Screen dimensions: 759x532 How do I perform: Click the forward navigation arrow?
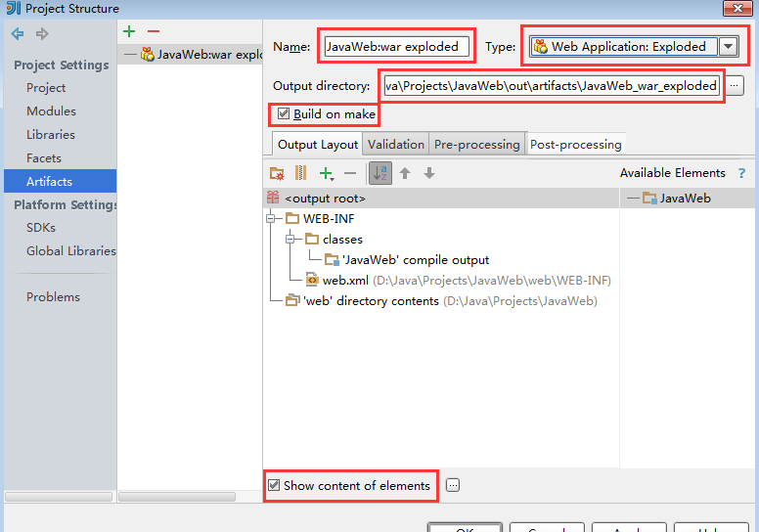pos(42,34)
